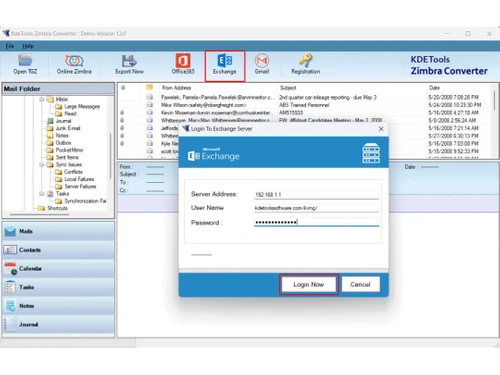500x375 pixels.
Task: Collapse the Sync Issues tree node
Action: point(42,165)
